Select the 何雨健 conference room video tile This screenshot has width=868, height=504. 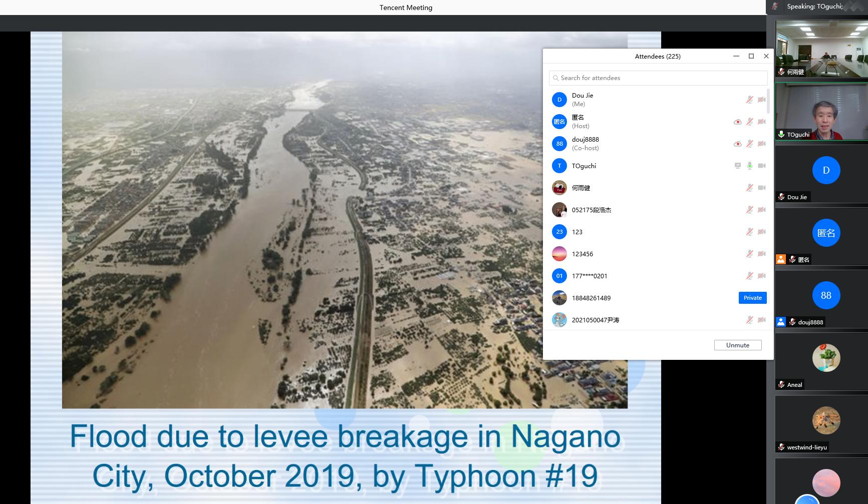click(821, 49)
